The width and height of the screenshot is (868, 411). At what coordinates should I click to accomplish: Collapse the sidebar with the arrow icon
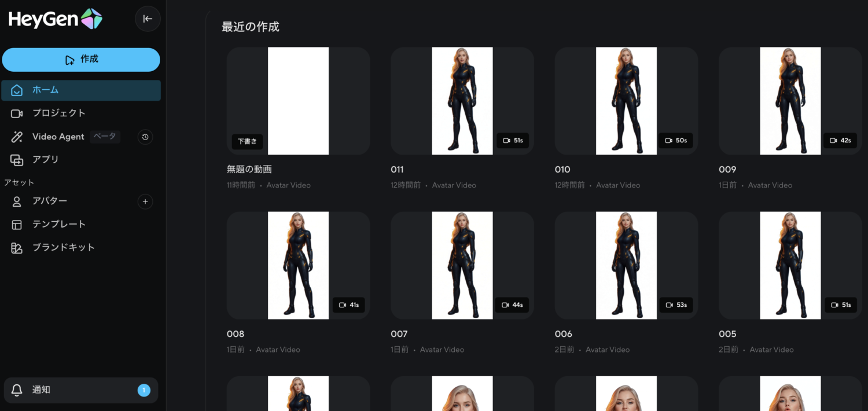[148, 19]
